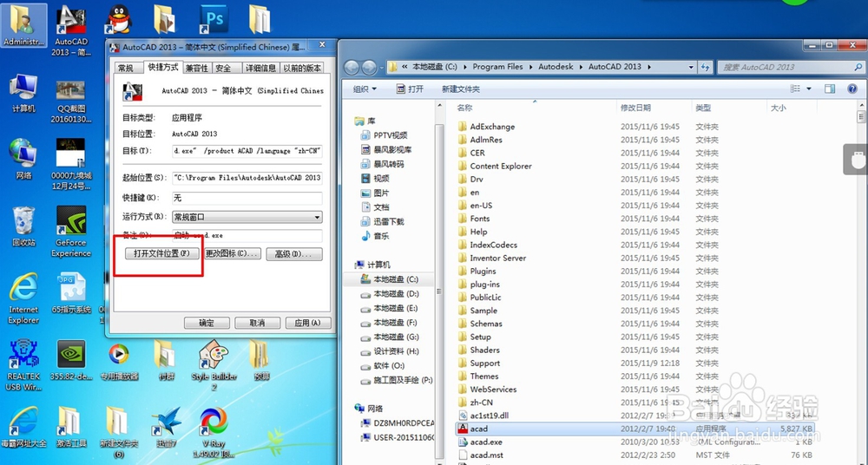Expand the breadcrumb arrow after Autodesk
Viewport: 868px width, 465px height.
(582, 67)
